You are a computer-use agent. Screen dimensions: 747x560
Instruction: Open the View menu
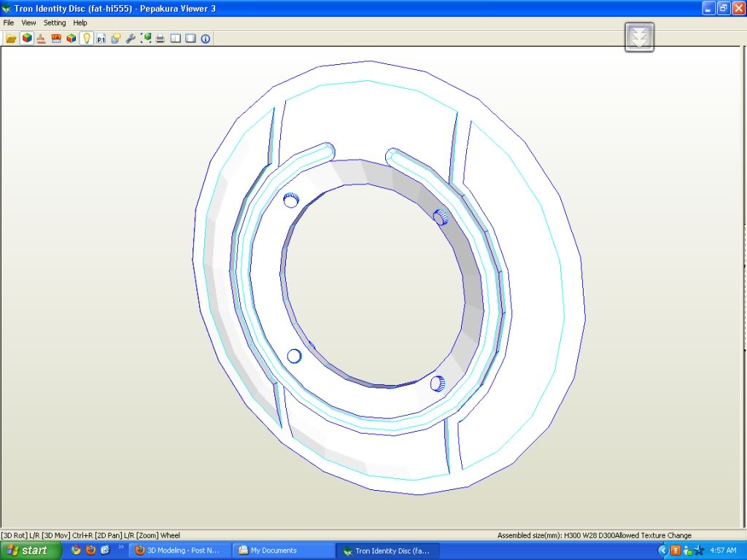28,23
